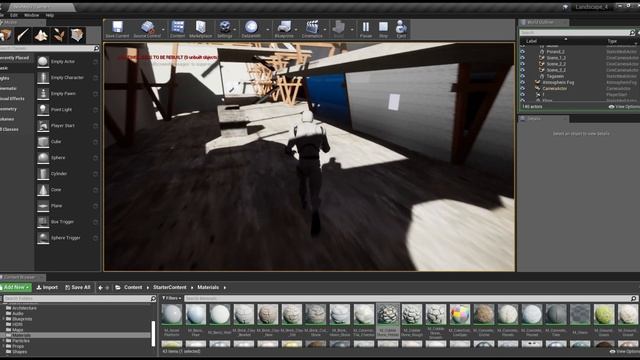Toggle visibility of Scene_3_2 camera
Screen dimensions: 640x360
pos(522,70)
